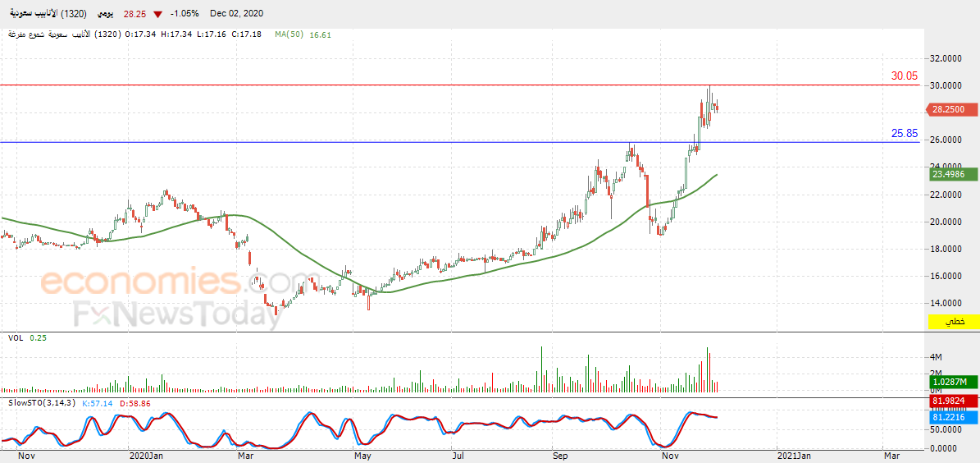
Task: Select the VOL indicator label
Action: [15, 338]
